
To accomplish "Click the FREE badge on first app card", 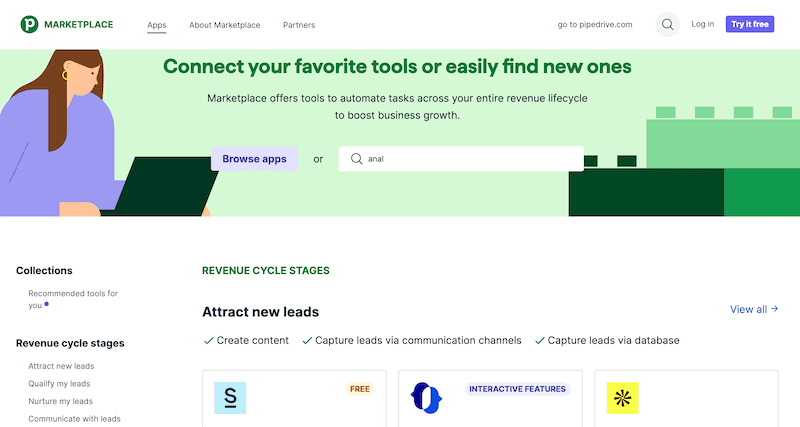I will 360,388.
